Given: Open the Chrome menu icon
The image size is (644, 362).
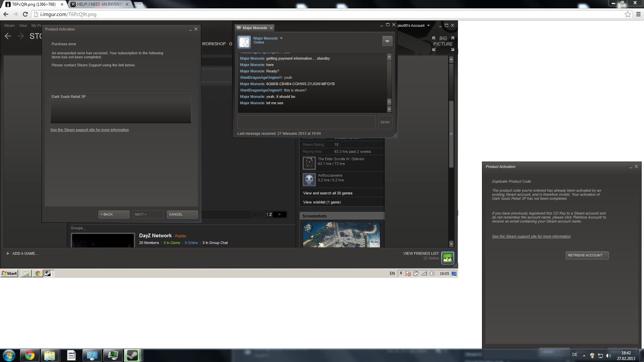Looking at the screenshot, I should coord(638,14).
